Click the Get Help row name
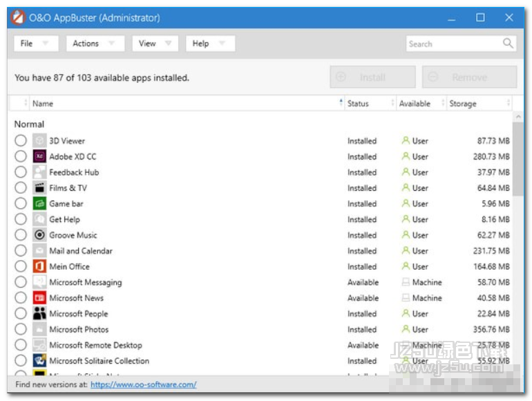The width and height of the screenshot is (532, 401). pos(64,219)
